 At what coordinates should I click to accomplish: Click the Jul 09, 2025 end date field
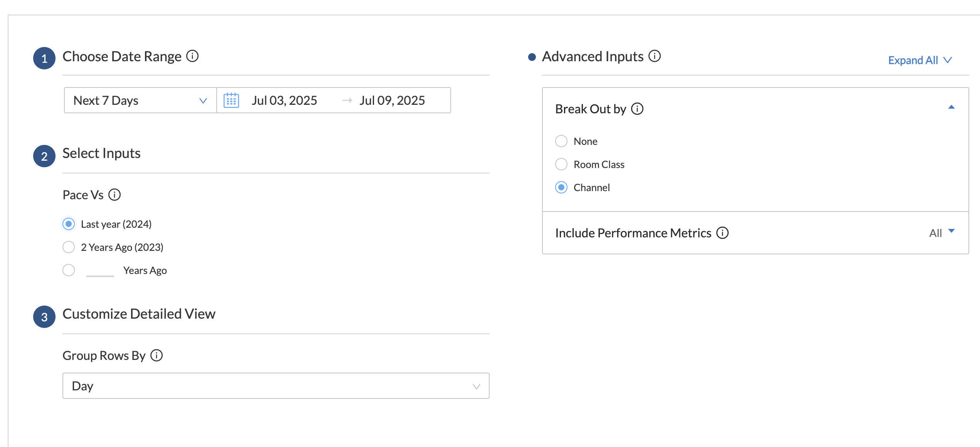point(392,101)
